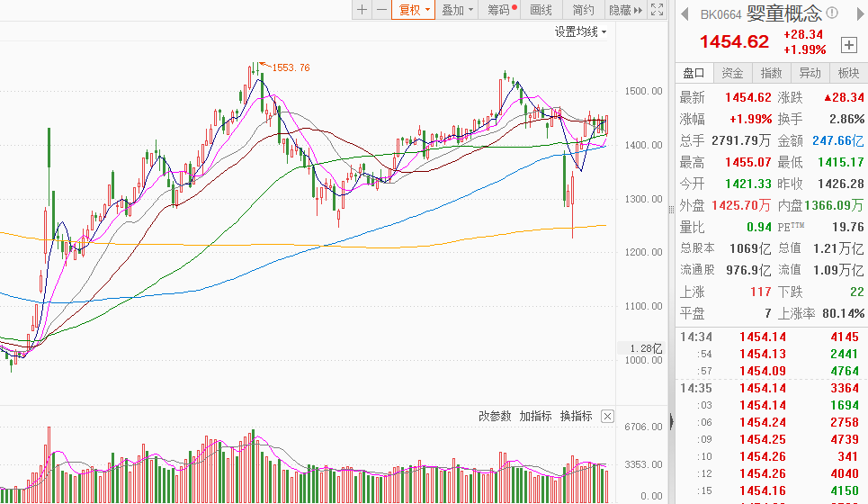Image resolution: width=868 pixels, height=504 pixels.
Task: Toggle the 筹码 chip distribution view
Action: pos(502,10)
